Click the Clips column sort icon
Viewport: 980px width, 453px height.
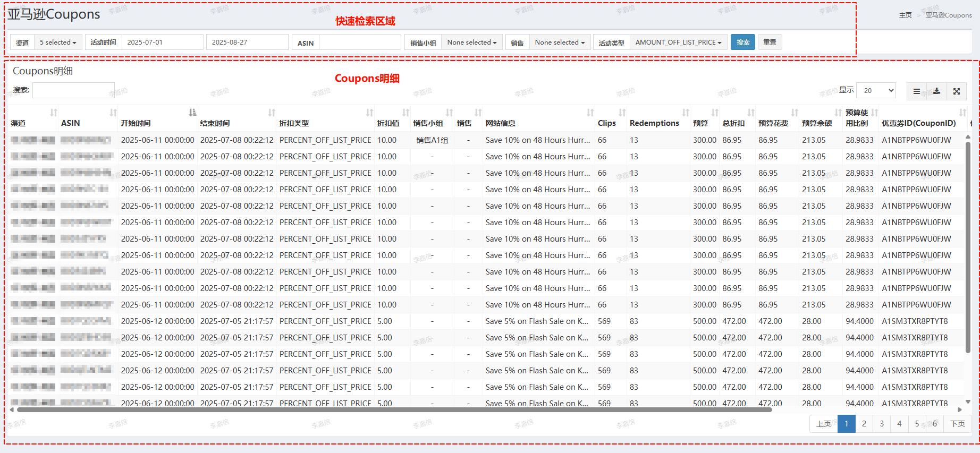click(x=622, y=113)
